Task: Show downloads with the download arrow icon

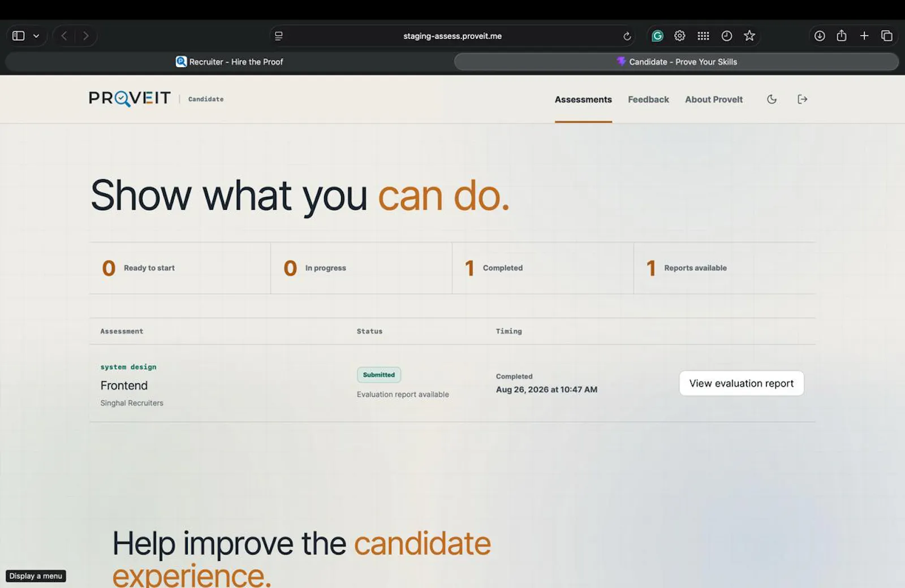Action: (x=819, y=36)
